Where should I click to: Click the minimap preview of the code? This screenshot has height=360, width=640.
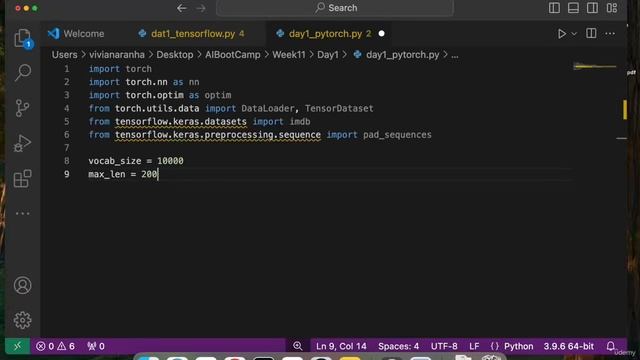(x=595, y=66)
